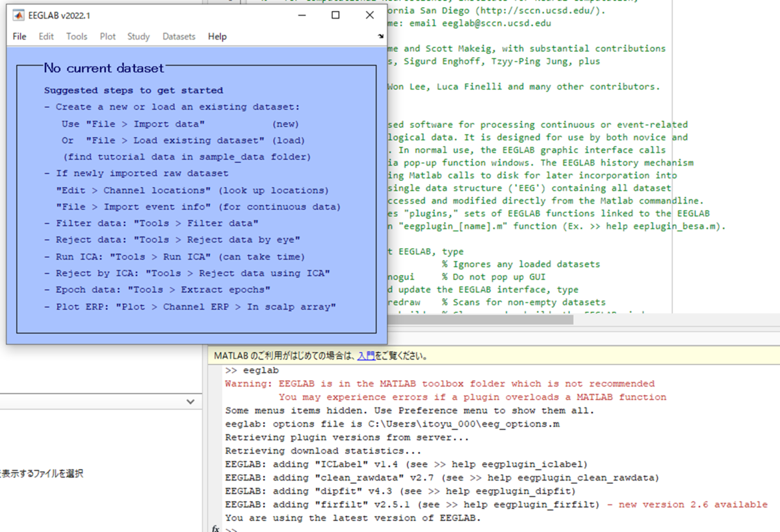Click the eeglab@sccn.ucsd.edu email text
This screenshot has width=780, height=532.
(x=495, y=23)
